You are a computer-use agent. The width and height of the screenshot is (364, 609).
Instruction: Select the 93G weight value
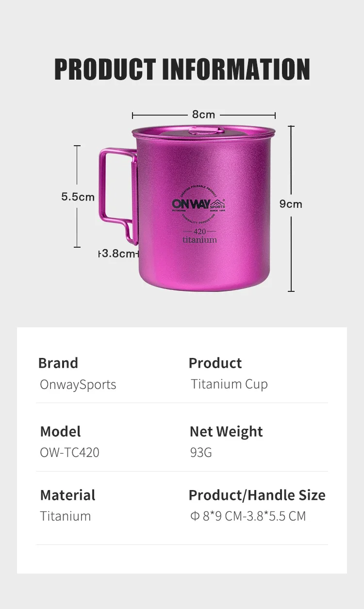click(201, 453)
